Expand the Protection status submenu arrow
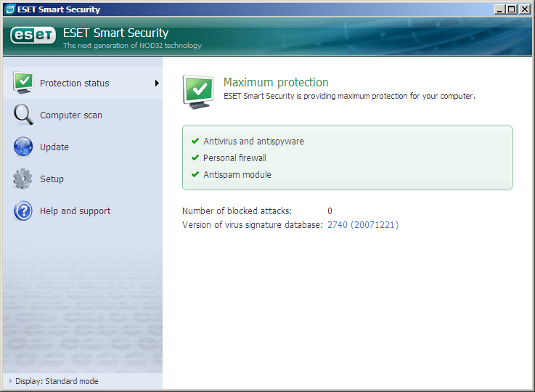Viewport: 535px width, 392px height. point(157,83)
